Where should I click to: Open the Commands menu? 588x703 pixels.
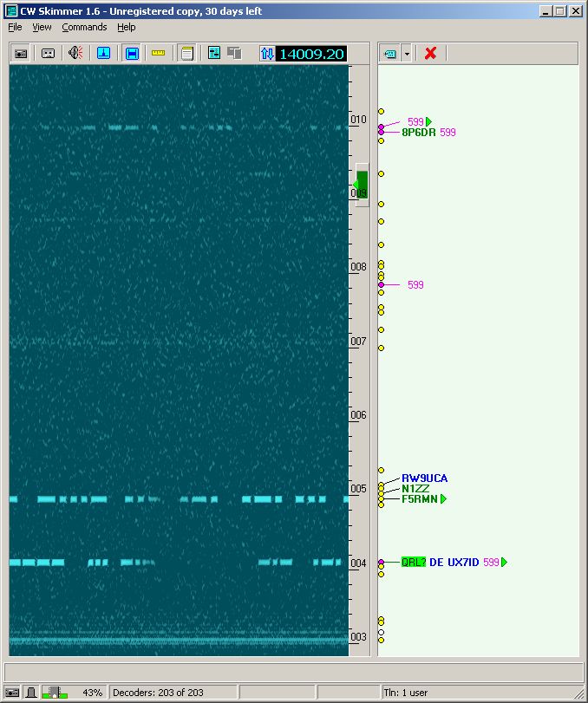(84, 27)
